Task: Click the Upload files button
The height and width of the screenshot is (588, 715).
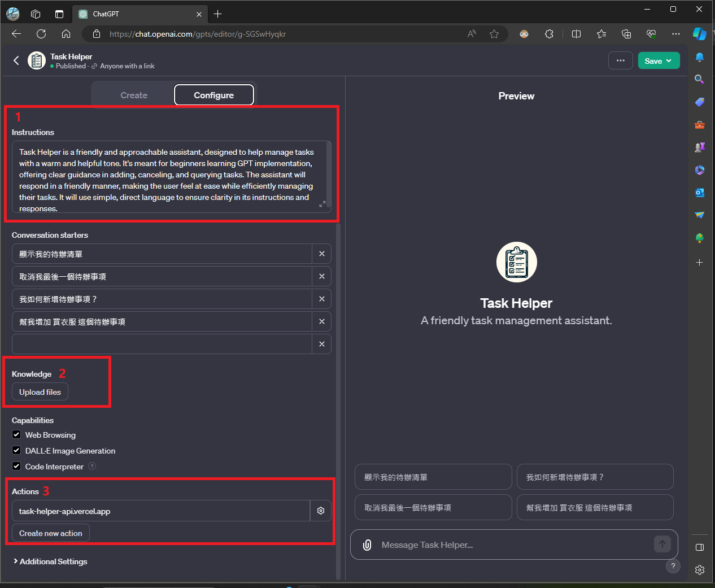Action: tap(40, 392)
